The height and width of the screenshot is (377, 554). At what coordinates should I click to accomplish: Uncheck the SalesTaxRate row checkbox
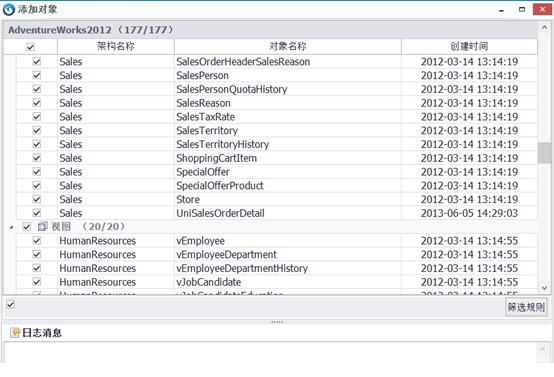click(37, 117)
